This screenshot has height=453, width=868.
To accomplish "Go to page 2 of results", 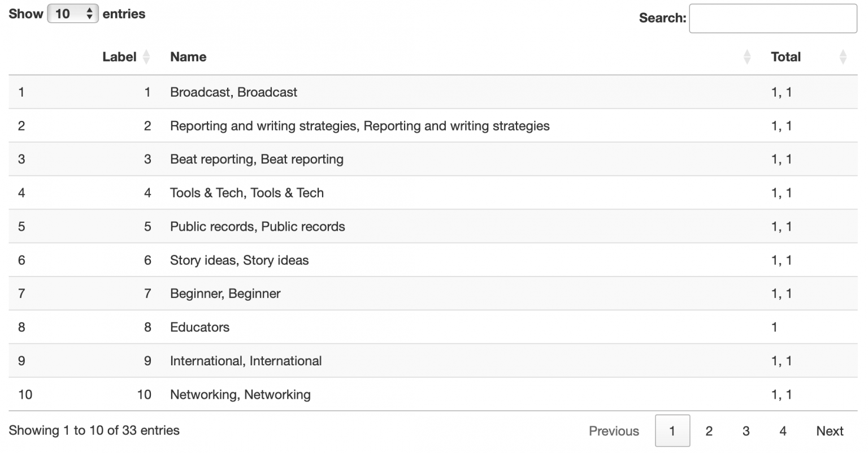I will point(709,430).
